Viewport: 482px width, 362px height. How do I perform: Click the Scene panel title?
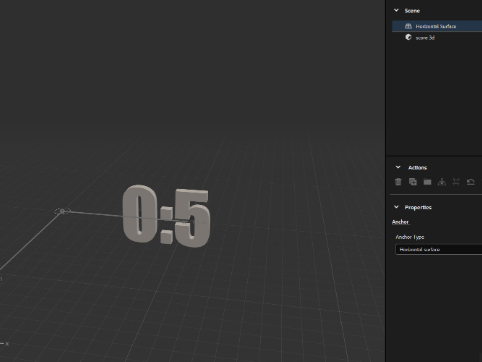click(412, 11)
